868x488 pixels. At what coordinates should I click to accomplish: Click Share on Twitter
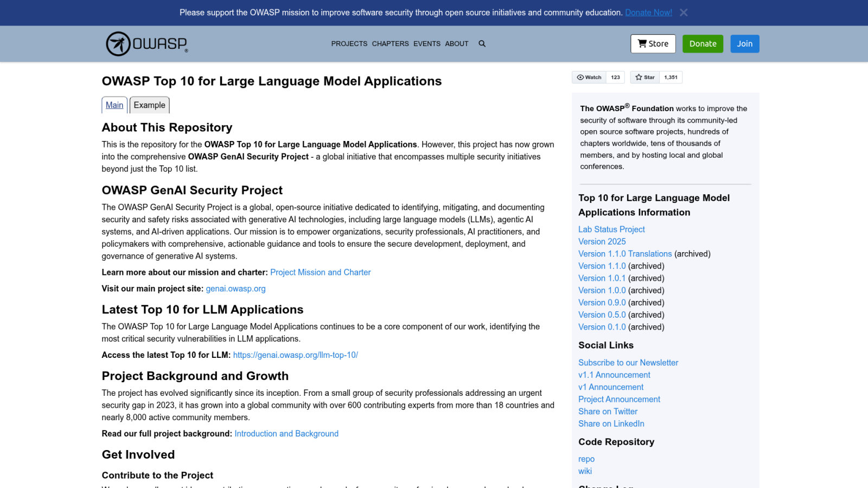608,412
